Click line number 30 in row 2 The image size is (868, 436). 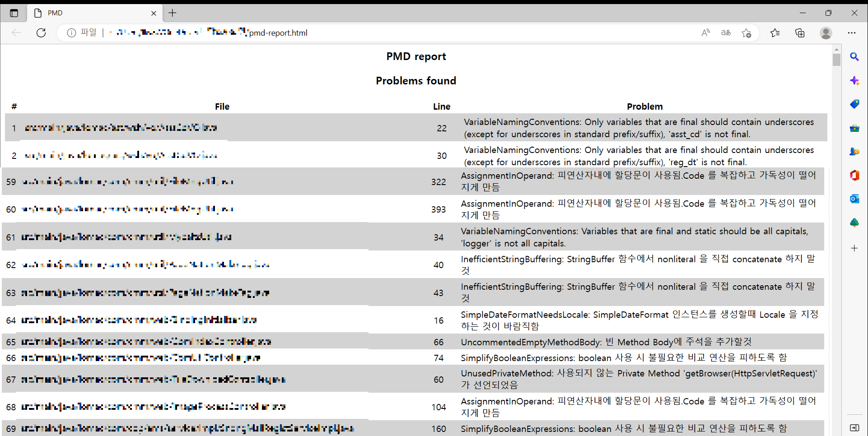tap(442, 156)
